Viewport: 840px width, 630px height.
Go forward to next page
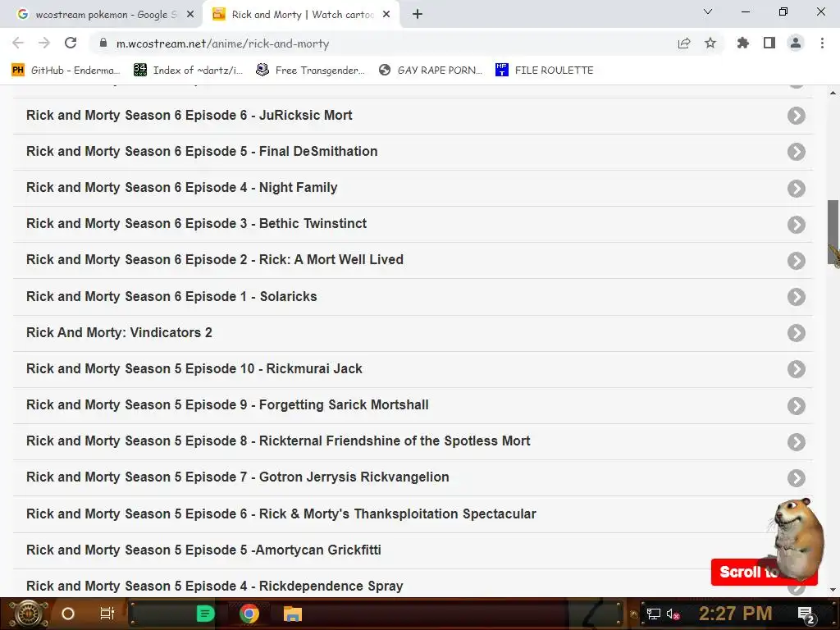(44, 43)
